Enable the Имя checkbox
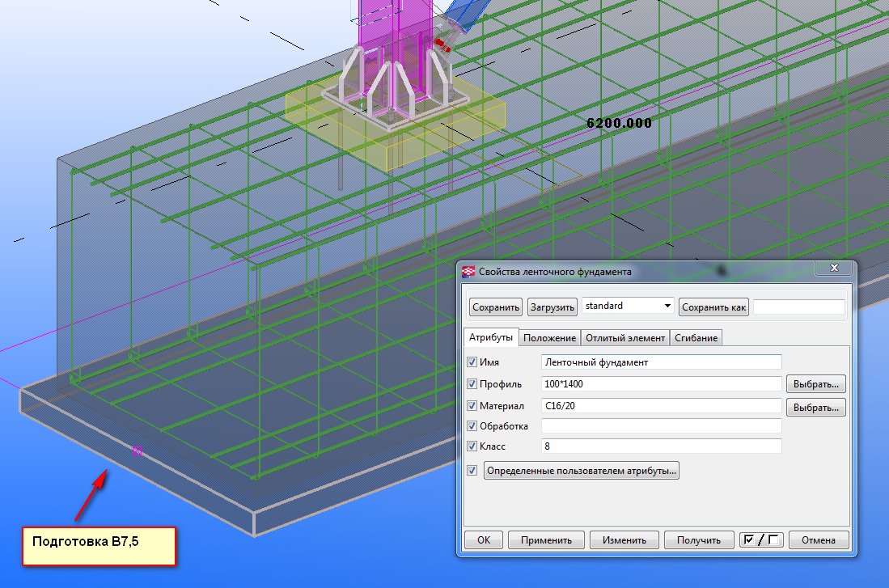 pos(472,362)
